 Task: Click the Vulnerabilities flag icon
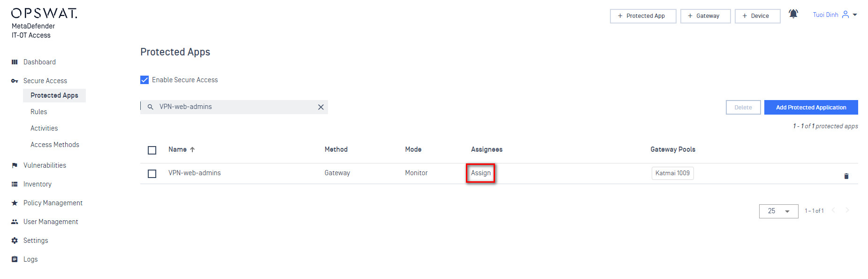[x=15, y=165]
